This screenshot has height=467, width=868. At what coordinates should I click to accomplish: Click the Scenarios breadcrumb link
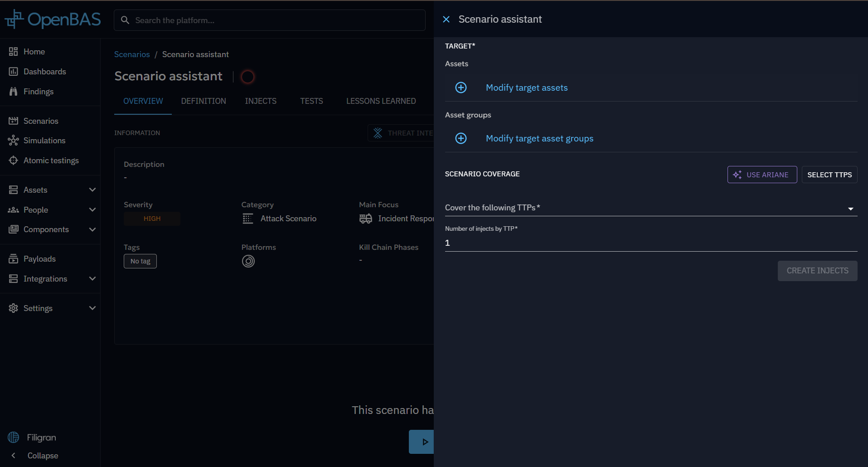tap(131, 54)
